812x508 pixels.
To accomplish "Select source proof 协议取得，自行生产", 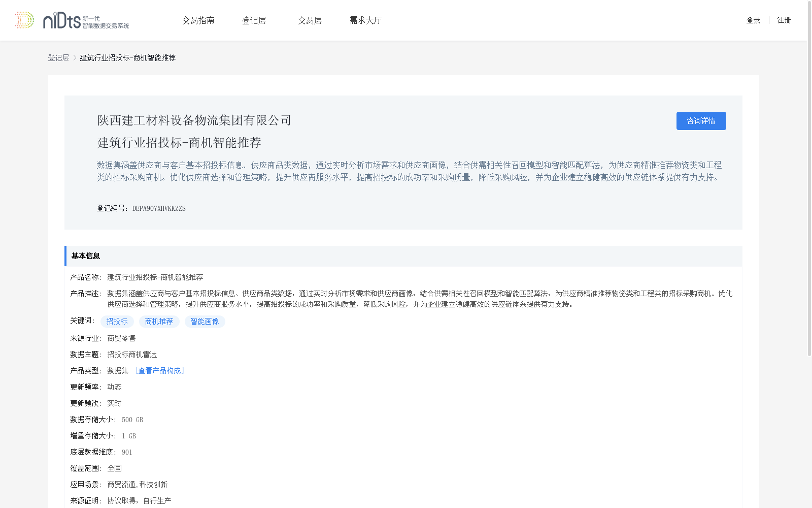I will click(x=139, y=501).
